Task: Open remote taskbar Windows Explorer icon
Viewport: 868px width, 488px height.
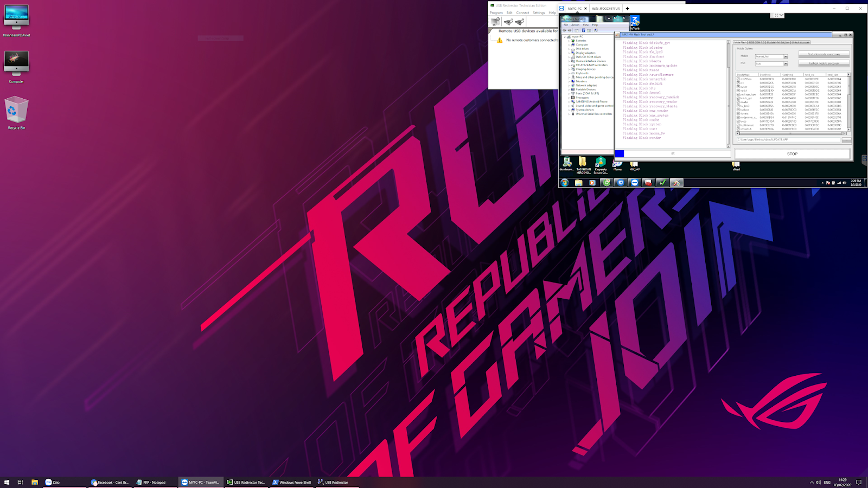Action: point(579,183)
